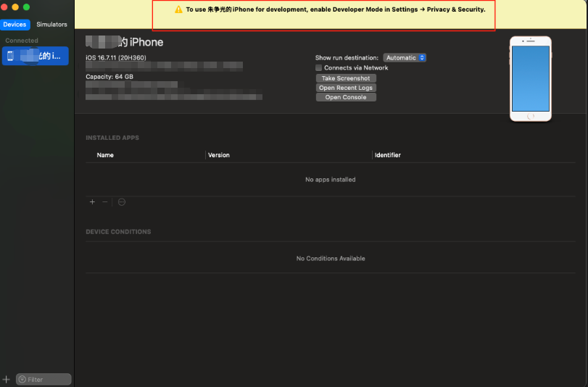The image size is (588, 387).
Task: Switch to the Devices tab
Action: pos(15,25)
